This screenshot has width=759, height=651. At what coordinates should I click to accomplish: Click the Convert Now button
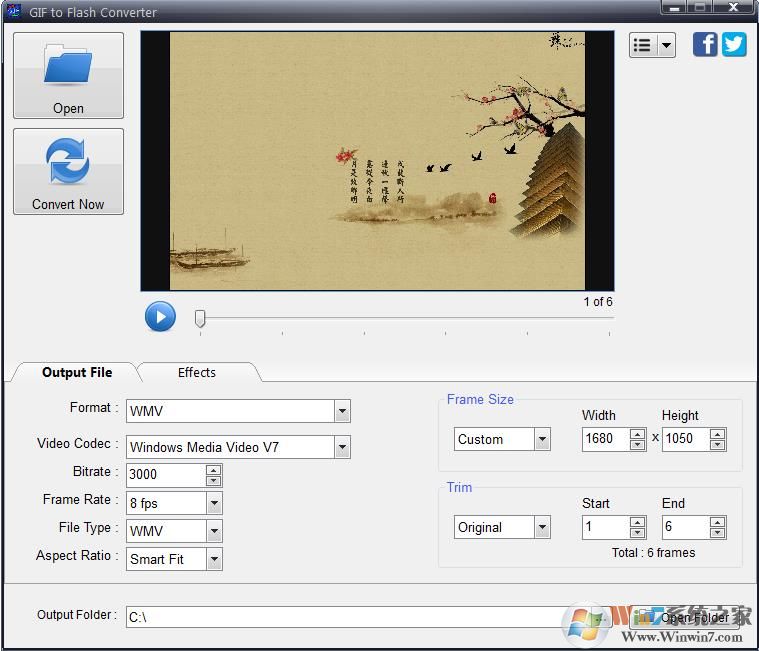tap(68, 171)
